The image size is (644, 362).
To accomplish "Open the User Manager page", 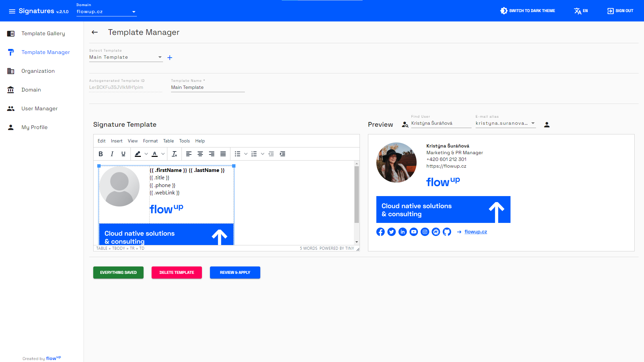I will pyautogui.click(x=39, y=109).
